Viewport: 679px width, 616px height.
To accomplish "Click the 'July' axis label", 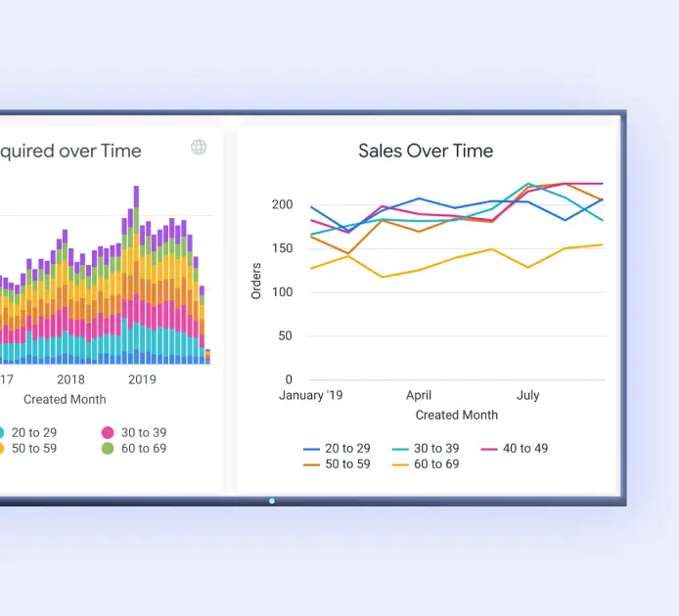I will pyautogui.click(x=527, y=395).
